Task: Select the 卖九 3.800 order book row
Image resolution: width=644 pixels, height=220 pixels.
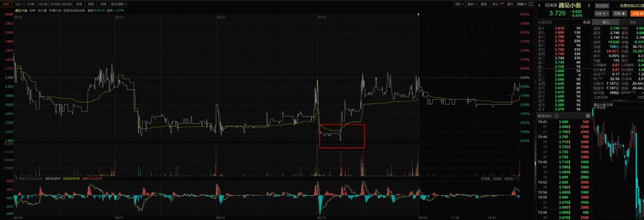Action: tap(565, 33)
